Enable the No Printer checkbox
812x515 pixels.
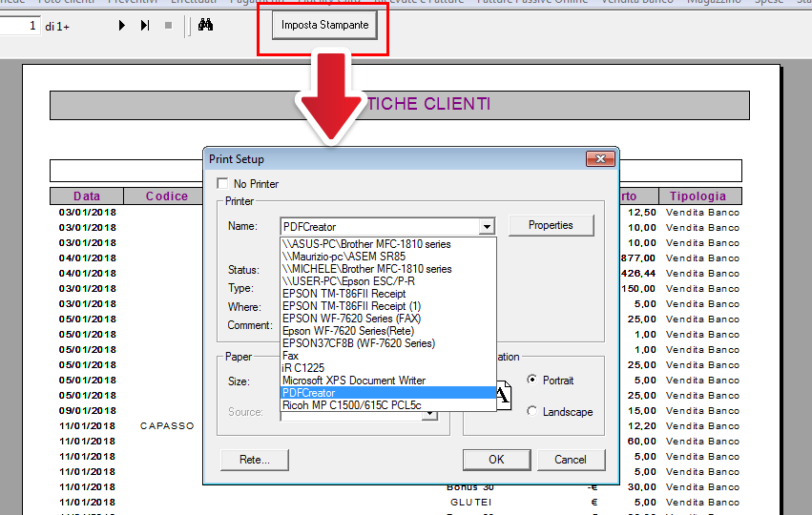(x=222, y=184)
